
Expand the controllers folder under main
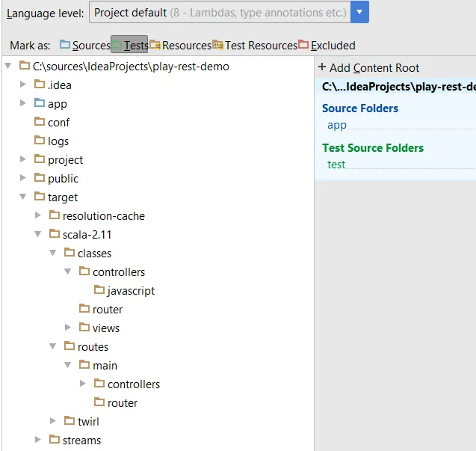pyautogui.click(x=82, y=383)
